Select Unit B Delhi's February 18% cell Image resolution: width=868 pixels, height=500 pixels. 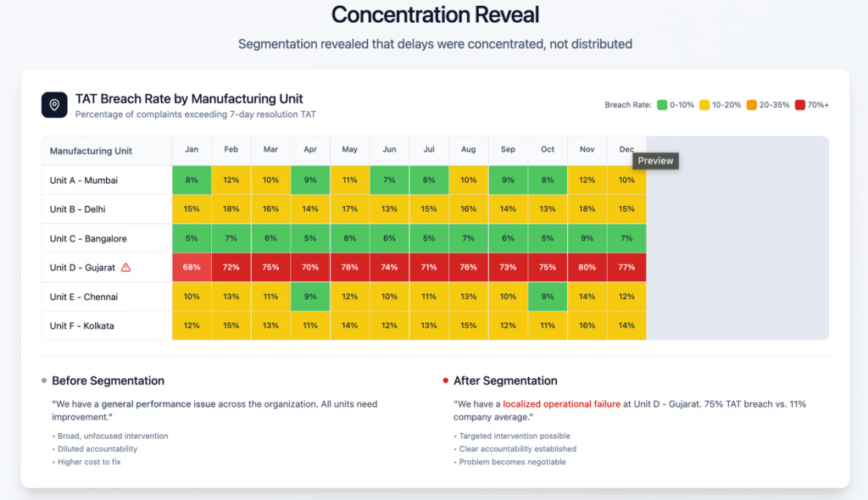point(231,209)
